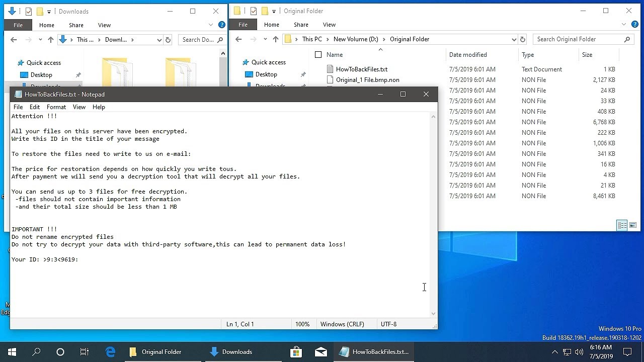The image size is (644, 362).
Task: Open volume icon in system tray
Action: coord(579,352)
